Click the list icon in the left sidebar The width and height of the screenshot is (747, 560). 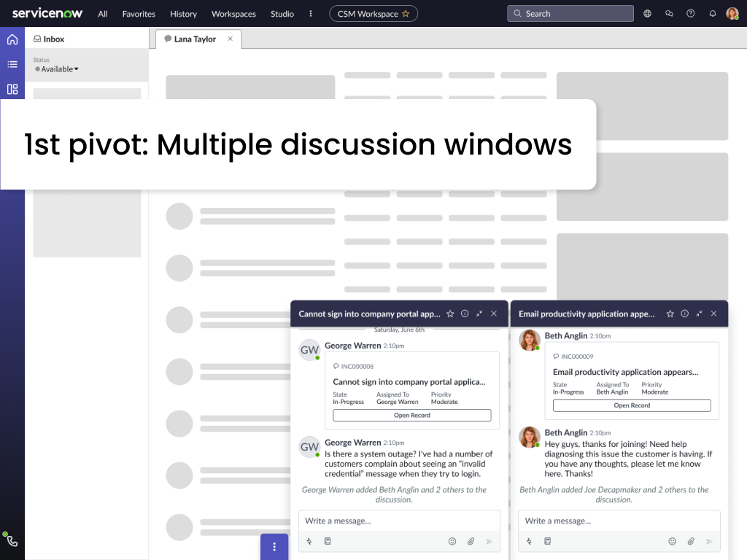coord(12,64)
